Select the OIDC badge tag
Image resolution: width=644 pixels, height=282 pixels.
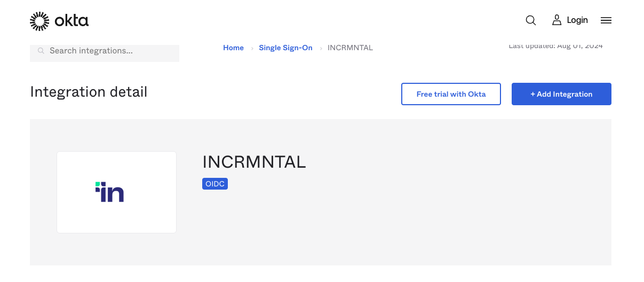[x=215, y=184]
